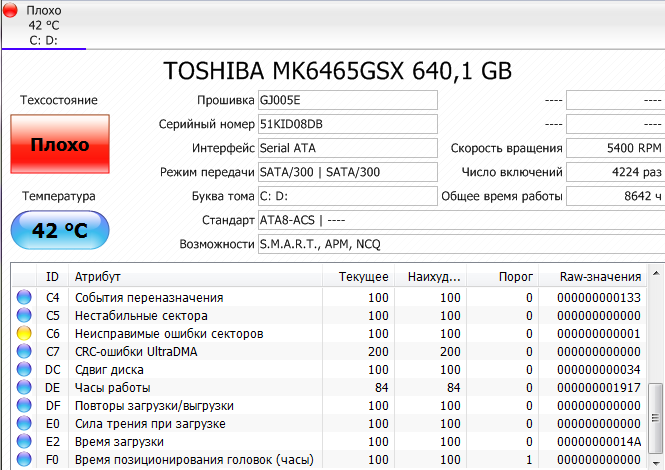The width and height of the screenshot is (665, 470).
Task: Click the blue status orb for C7 row
Action: click(24, 351)
